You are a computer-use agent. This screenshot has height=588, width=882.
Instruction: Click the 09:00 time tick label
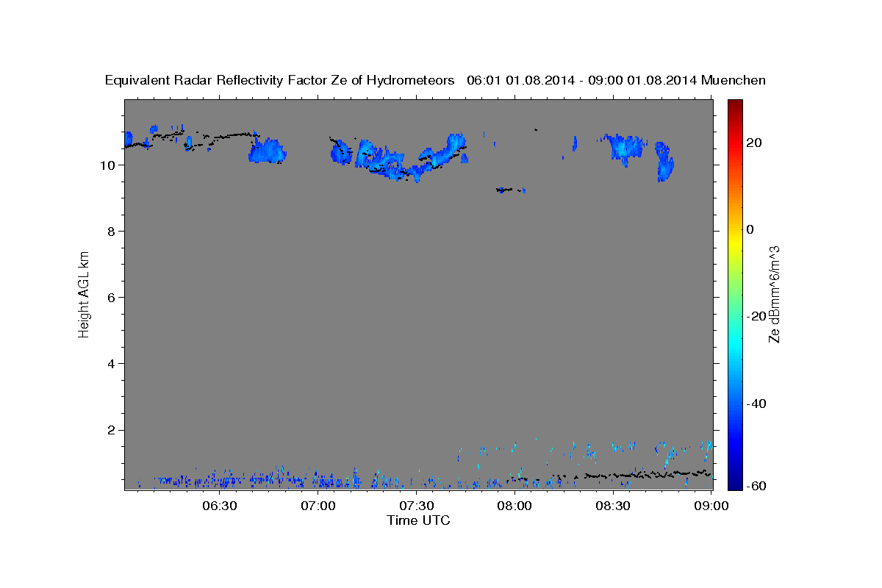(x=711, y=506)
